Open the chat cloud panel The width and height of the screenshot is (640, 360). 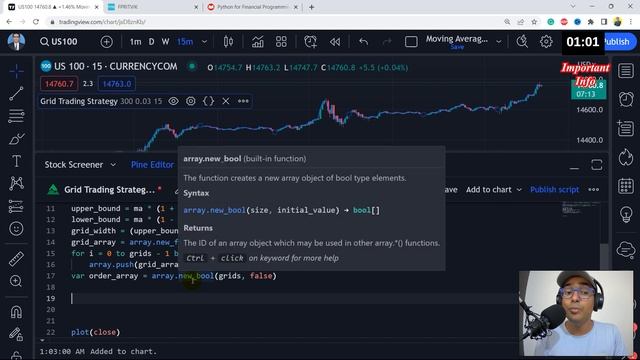coord(626,249)
